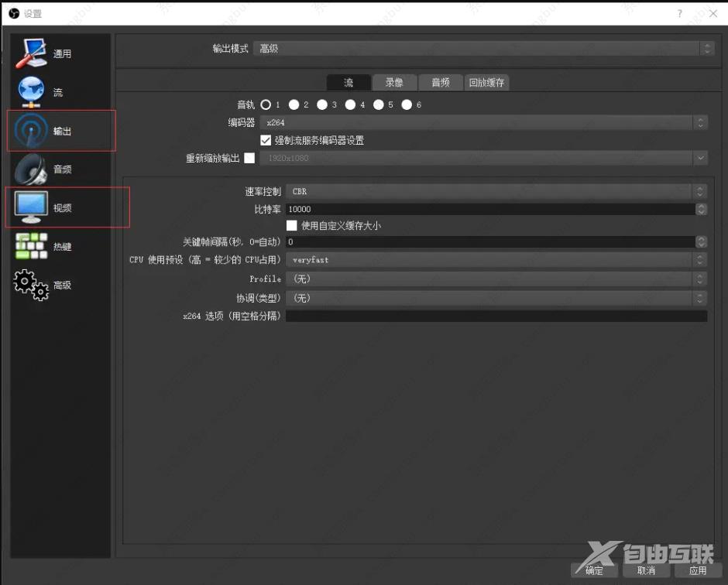This screenshot has width=728, height=585.
Task: Uncheck 强制流服务编码器设置 checkbox
Action: [x=266, y=140]
